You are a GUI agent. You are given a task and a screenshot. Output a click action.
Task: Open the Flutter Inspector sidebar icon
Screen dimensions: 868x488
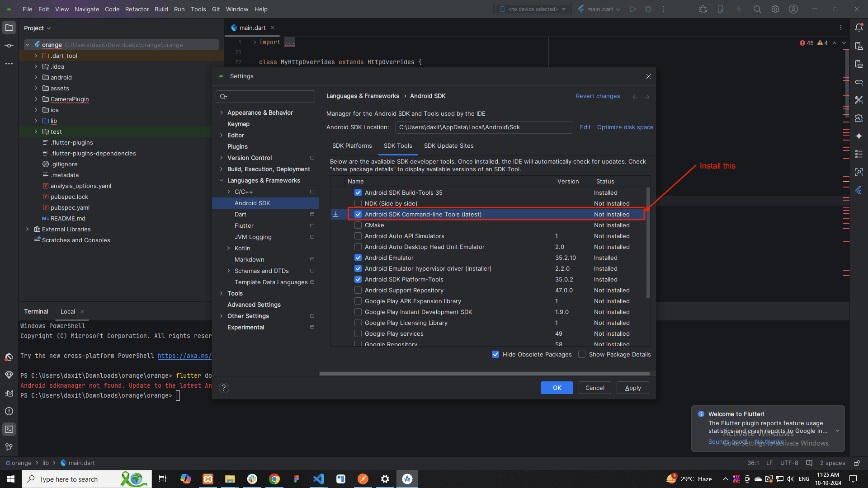click(859, 172)
